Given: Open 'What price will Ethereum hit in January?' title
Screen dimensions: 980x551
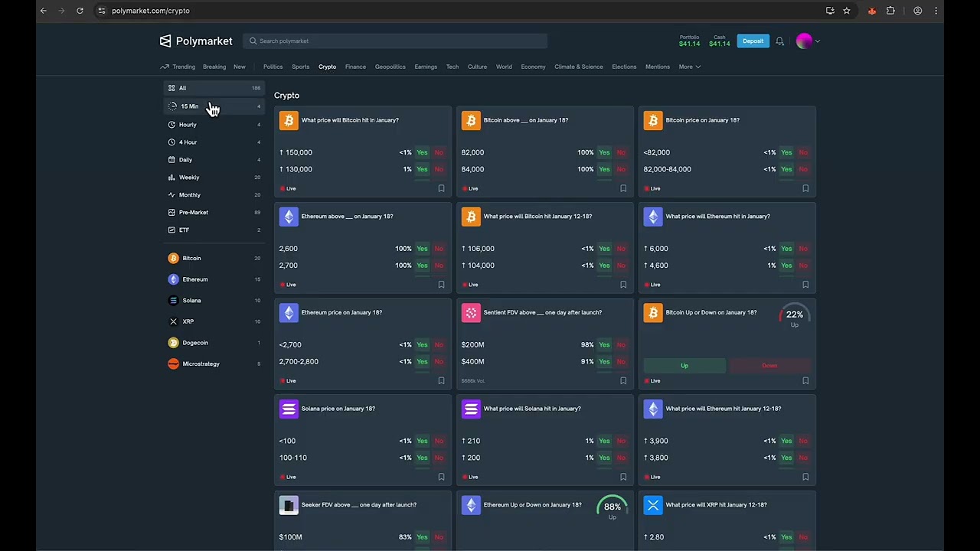Looking at the screenshot, I should tap(718, 217).
